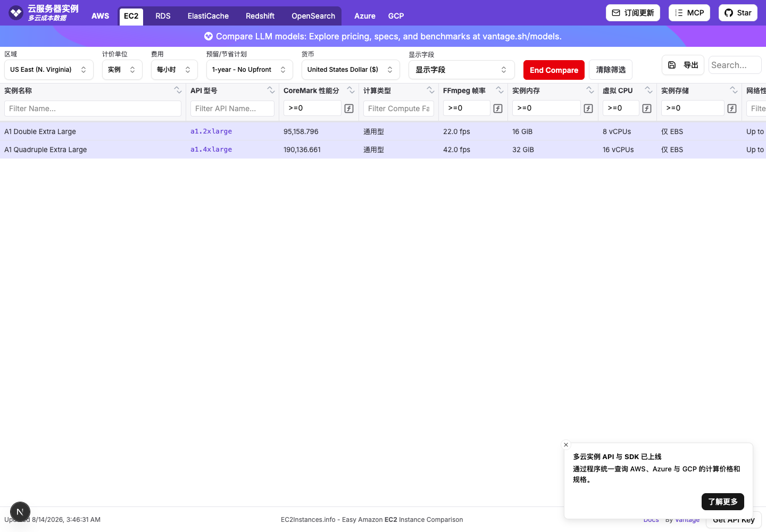Viewport: 766px width, 532px height.
Task: Open the Azure section
Action: pos(365,16)
